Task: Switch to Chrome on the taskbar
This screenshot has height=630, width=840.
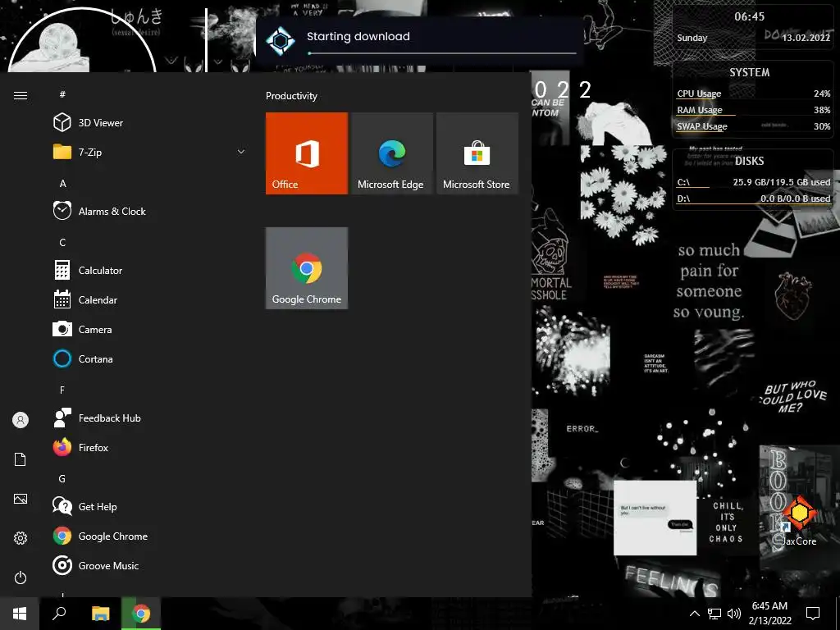Action: [141, 614]
